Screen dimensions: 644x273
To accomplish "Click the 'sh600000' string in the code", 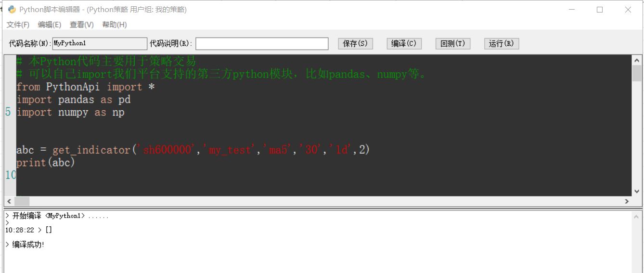I will [167, 150].
